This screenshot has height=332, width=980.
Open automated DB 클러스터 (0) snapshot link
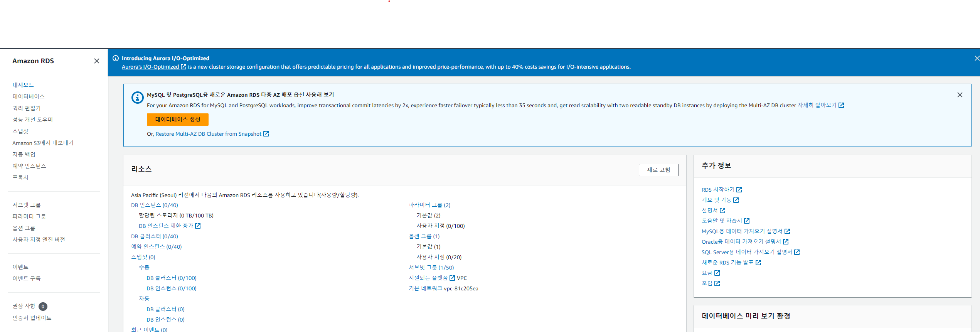(166, 309)
